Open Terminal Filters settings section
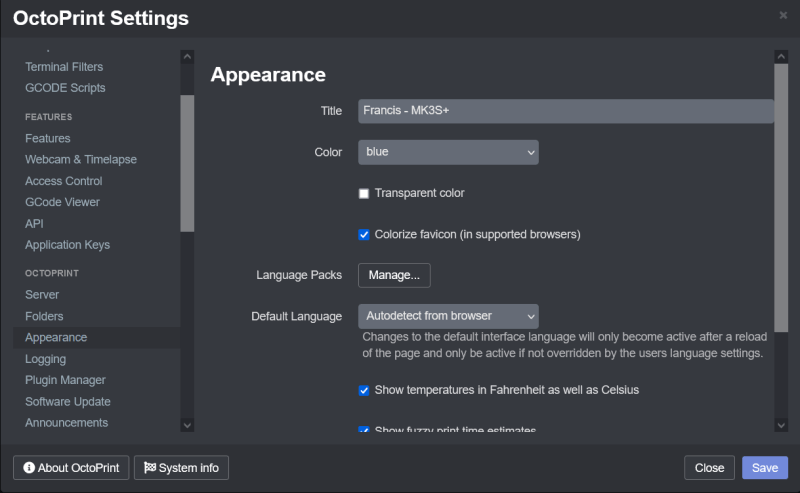 pos(64,67)
